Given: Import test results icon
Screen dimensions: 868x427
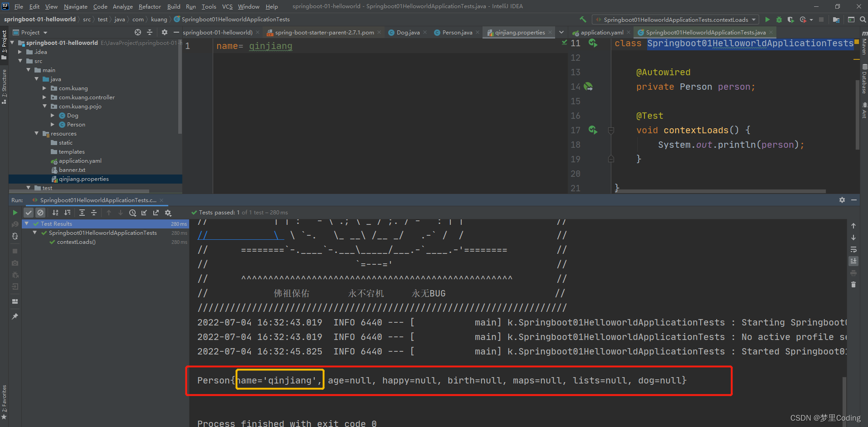Looking at the screenshot, I should (144, 213).
